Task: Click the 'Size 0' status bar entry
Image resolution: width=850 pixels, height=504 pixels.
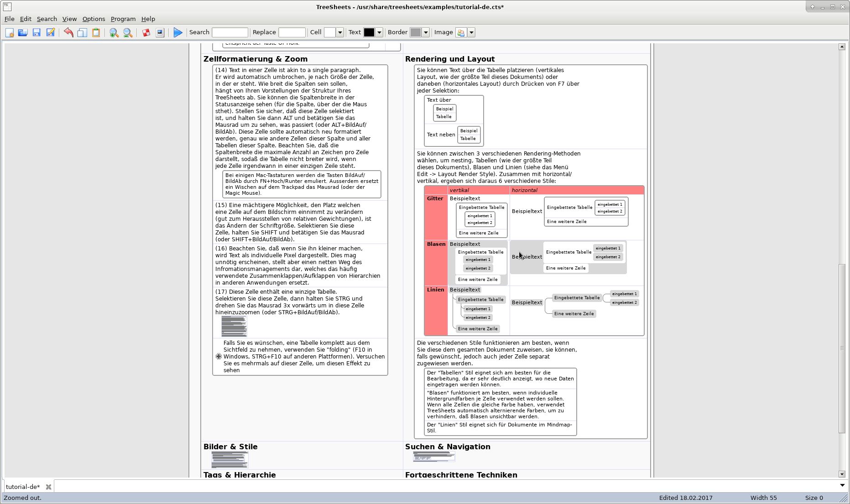Action: [814, 498]
